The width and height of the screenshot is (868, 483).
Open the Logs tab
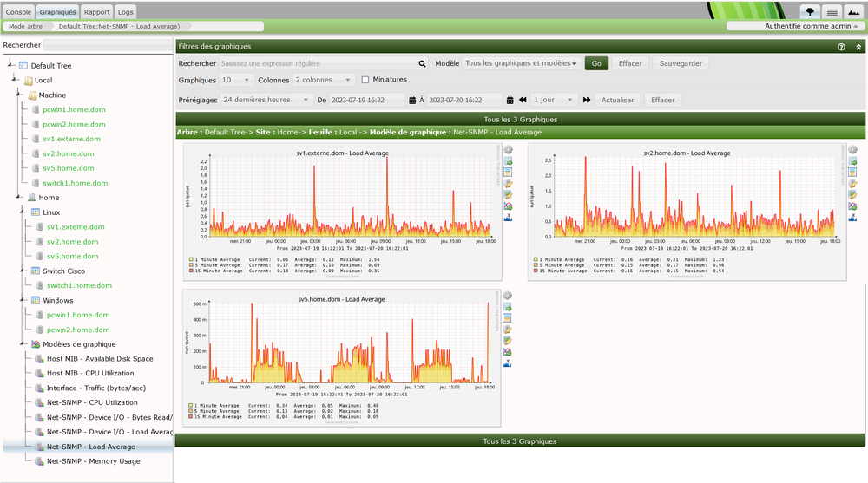pos(126,11)
